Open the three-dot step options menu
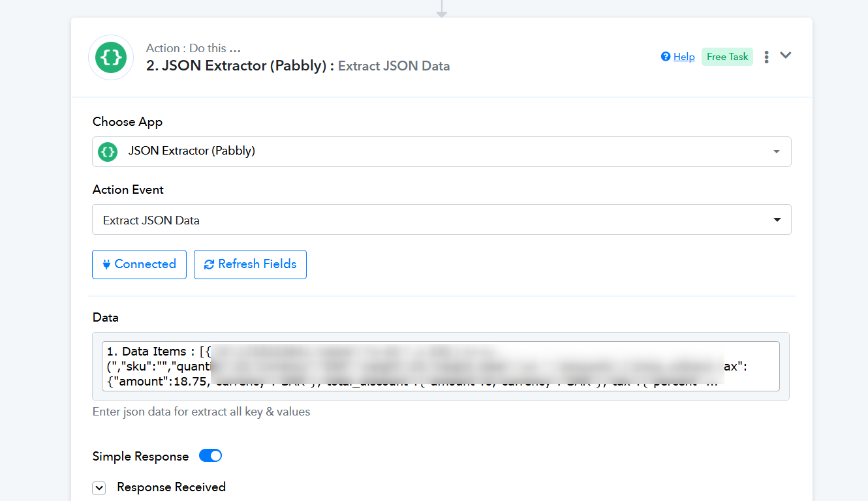The image size is (868, 501). [766, 57]
